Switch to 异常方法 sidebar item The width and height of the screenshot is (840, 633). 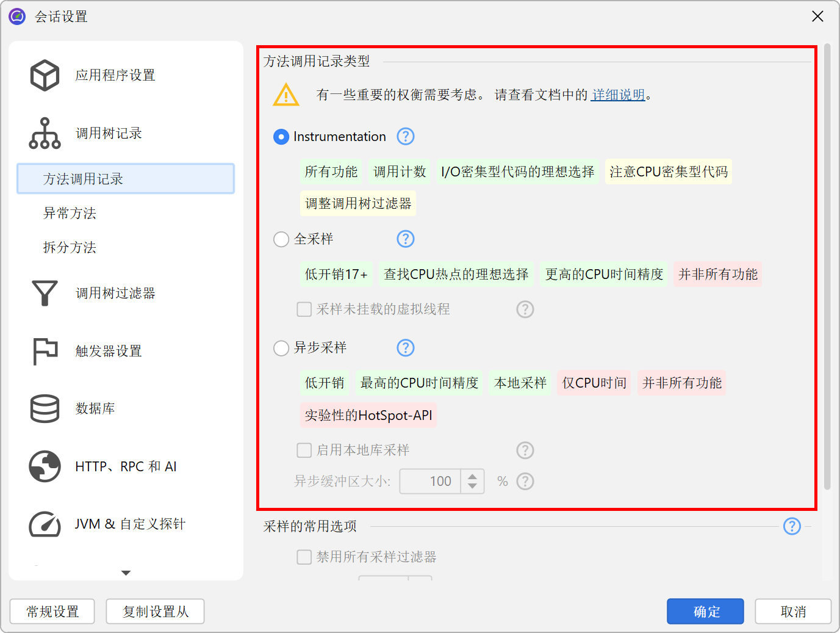click(x=70, y=213)
